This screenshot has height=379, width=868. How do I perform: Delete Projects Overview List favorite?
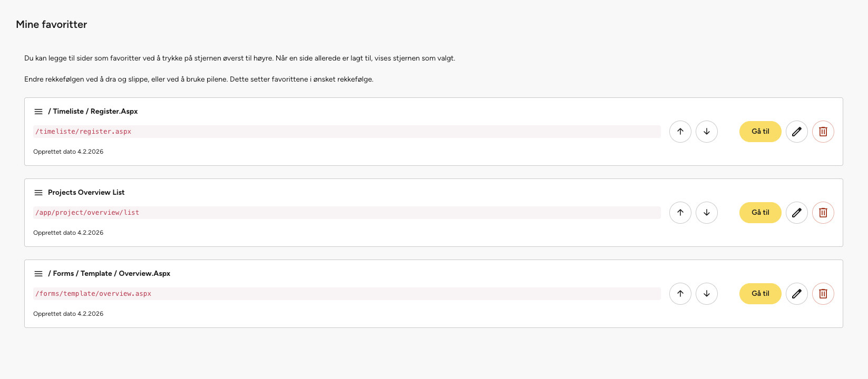coord(823,213)
